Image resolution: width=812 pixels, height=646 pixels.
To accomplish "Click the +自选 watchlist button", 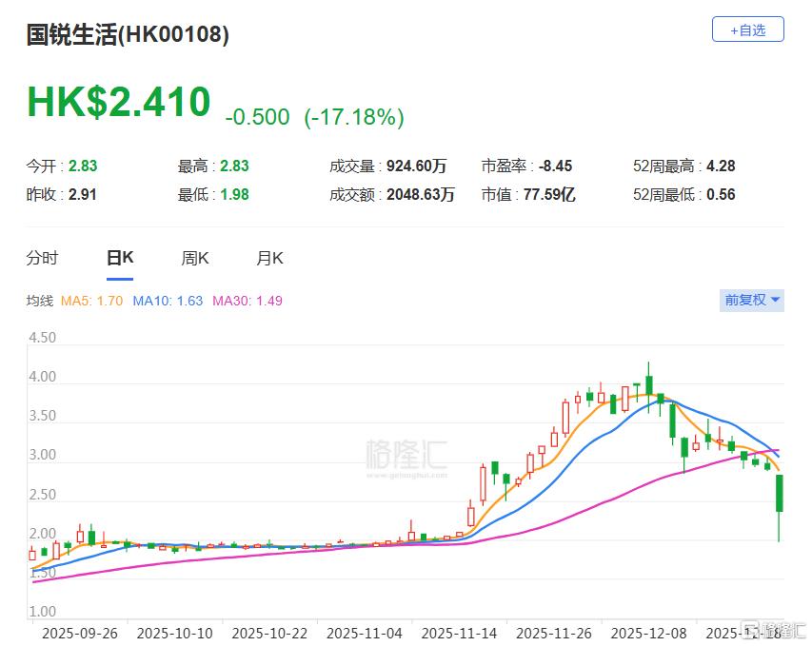I will click(747, 29).
